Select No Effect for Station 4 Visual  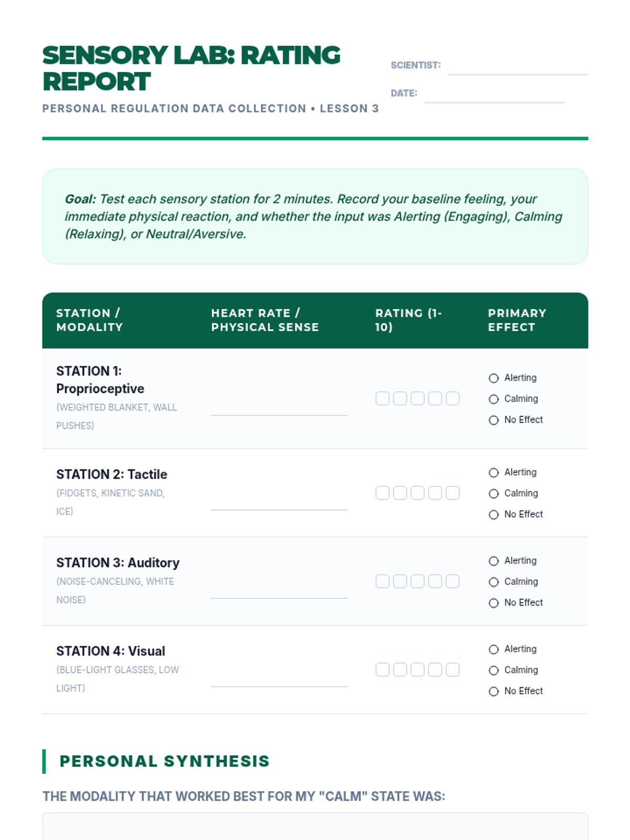(493, 691)
